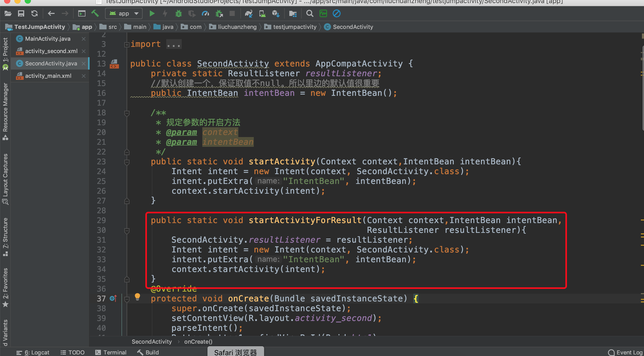Screen dimensions: 644x356
Task: Close the activity_second.xml tab
Action: click(x=84, y=51)
